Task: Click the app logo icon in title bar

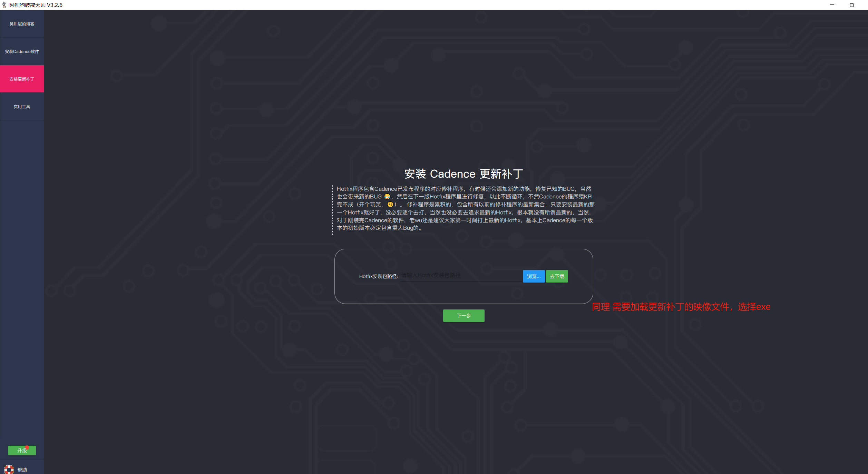Action: 4,5
